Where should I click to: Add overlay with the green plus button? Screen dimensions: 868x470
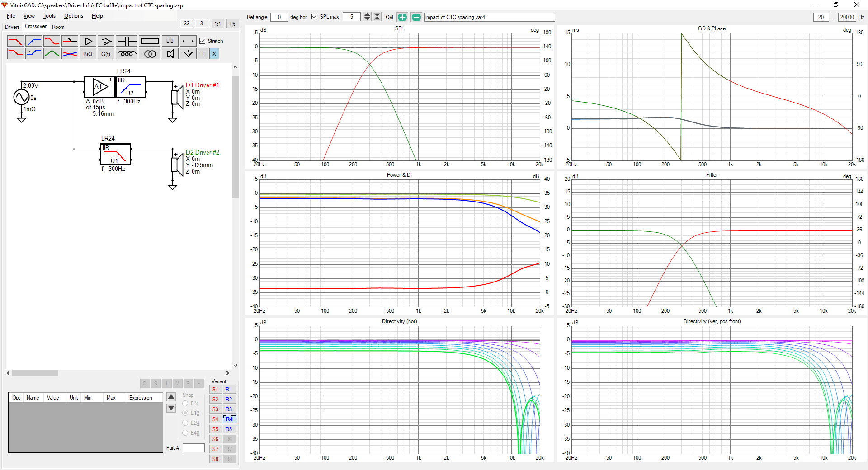coord(402,17)
